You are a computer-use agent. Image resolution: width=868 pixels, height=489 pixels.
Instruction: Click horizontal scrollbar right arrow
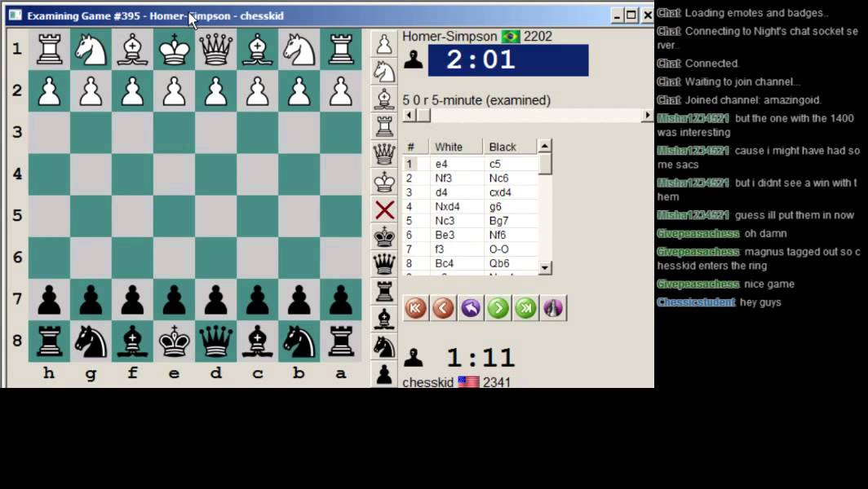point(647,115)
